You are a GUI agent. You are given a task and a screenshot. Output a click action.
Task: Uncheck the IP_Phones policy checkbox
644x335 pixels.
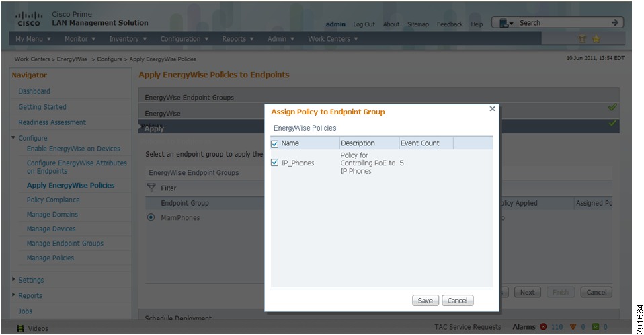click(275, 163)
